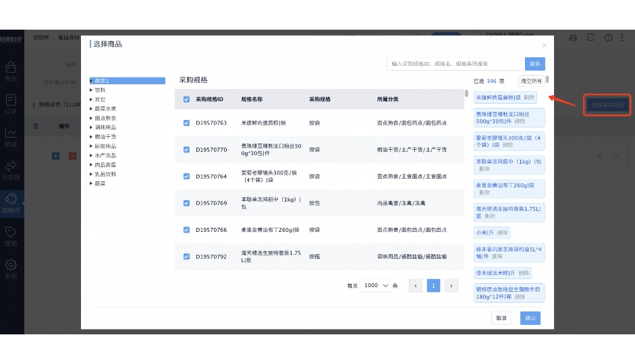Image resolution: width=635 pixels, height=364 pixels.
Task: Click the spec ID and name search input
Action: tap(453, 64)
